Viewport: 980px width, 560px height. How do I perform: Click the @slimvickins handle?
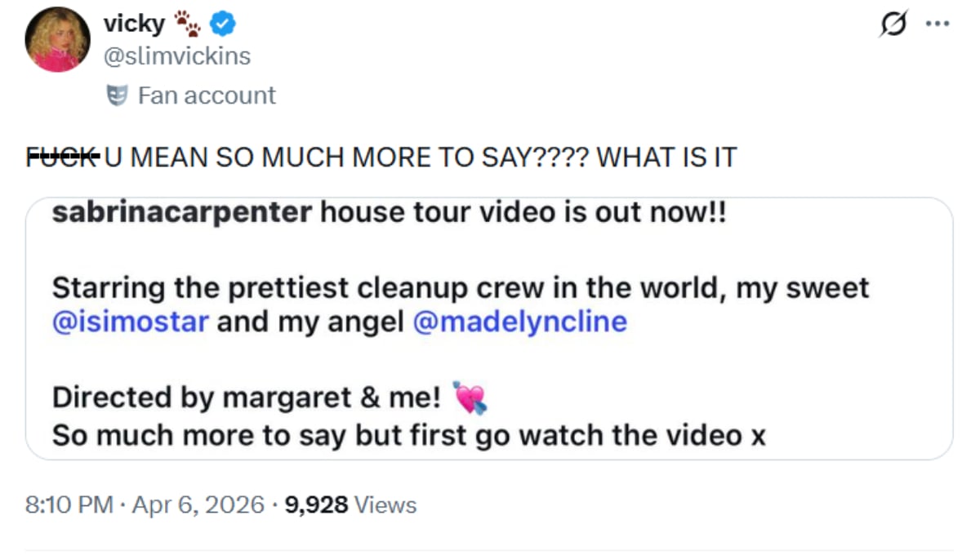(176, 55)
